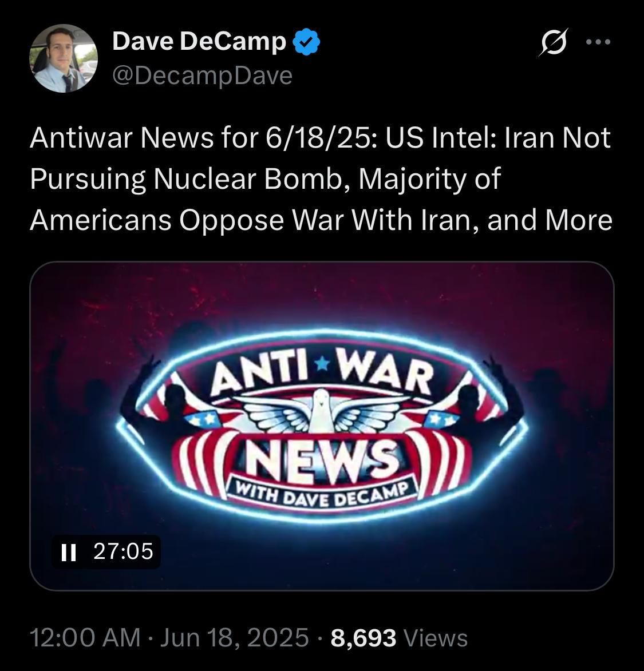Click the white dove in the video logo
Image resolution: width=644 pixels, height=671 pixels.
coord(321,412)
